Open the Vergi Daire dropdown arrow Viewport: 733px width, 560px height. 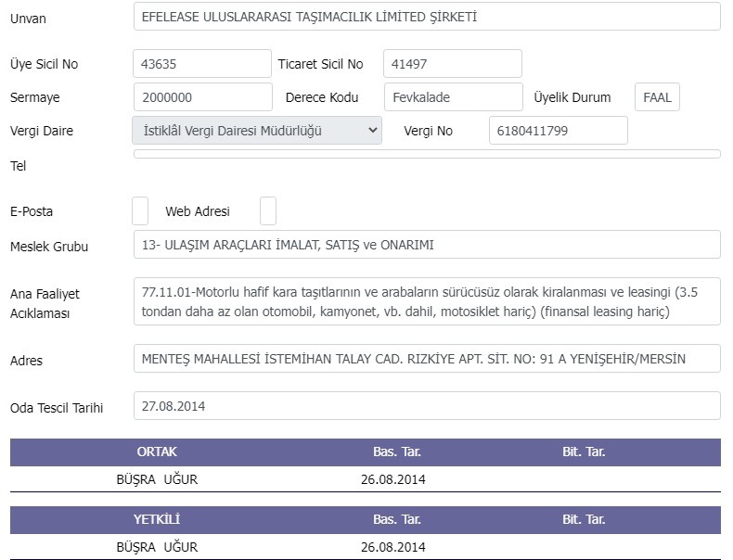(x=373, y=131)
